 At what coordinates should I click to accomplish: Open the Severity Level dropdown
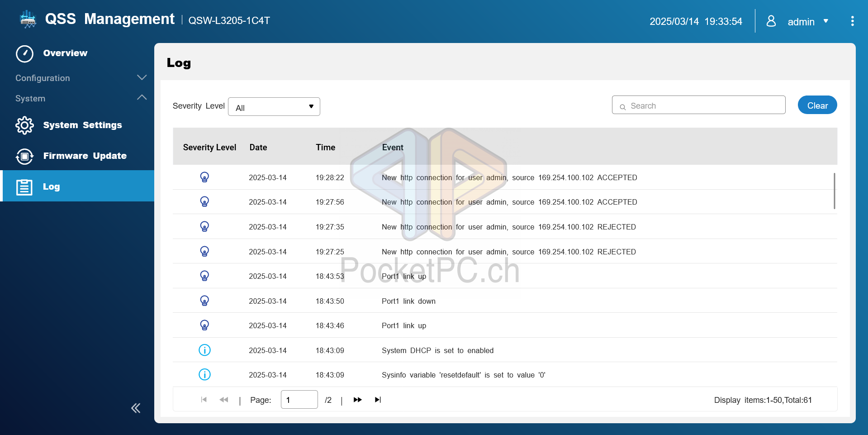point(274,107)
